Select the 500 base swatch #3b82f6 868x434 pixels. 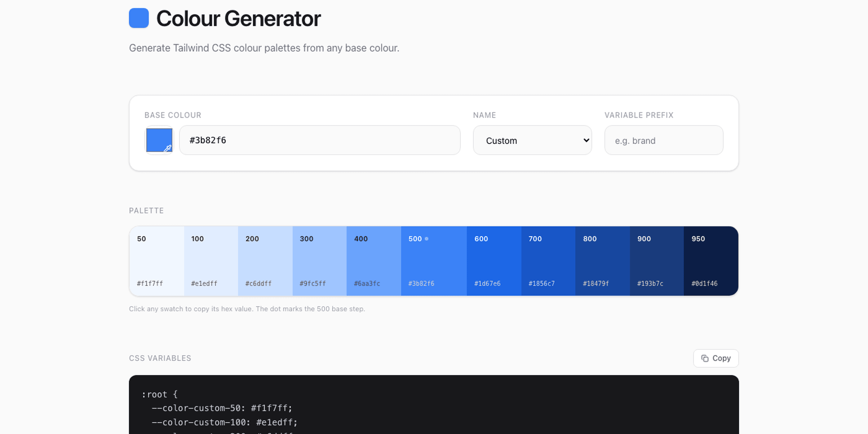pos(434,261)
